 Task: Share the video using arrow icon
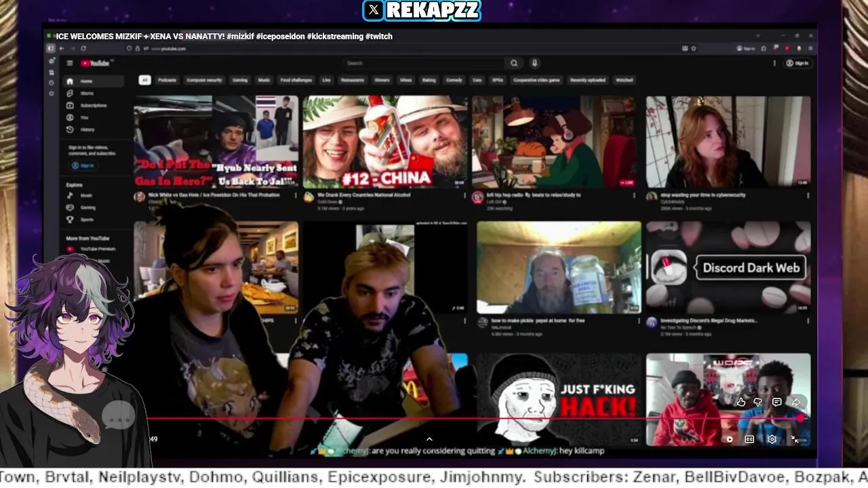pos(796,402)
